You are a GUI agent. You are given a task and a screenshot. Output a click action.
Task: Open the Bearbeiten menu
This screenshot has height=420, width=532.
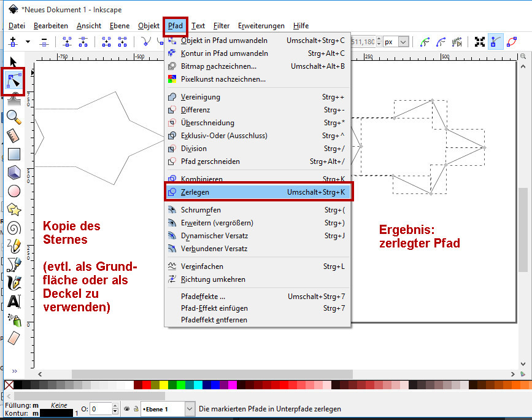(50, 26)
